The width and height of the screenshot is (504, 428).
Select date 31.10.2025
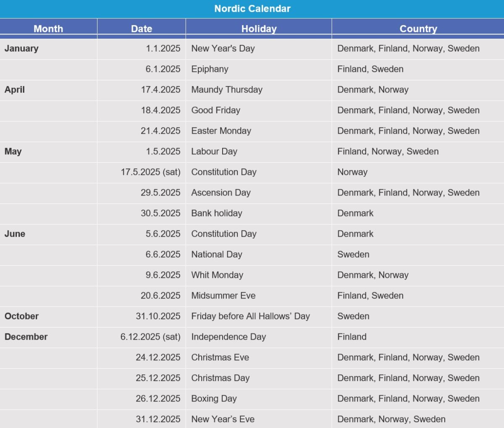(158, 316)
